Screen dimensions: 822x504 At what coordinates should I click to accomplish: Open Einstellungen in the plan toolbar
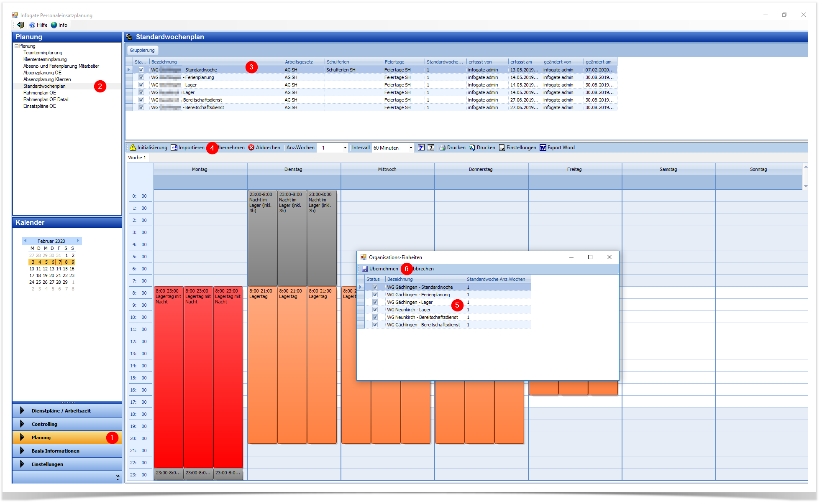[517, 148]
